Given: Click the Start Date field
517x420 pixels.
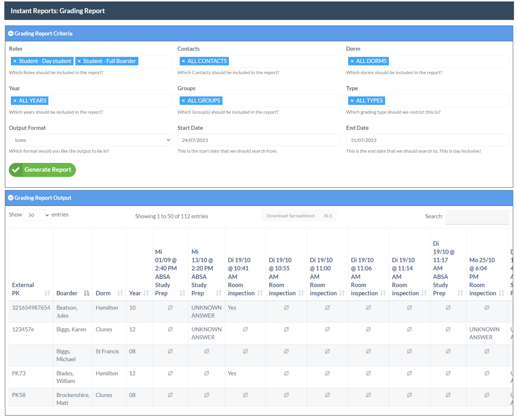Looking at the screenshot, I should [x=259, y=140].
